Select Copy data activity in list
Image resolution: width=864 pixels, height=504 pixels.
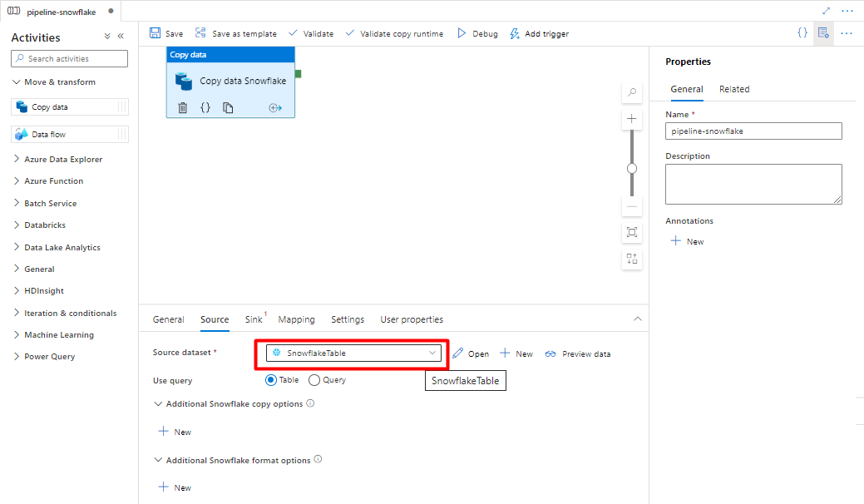click(69, 106)
